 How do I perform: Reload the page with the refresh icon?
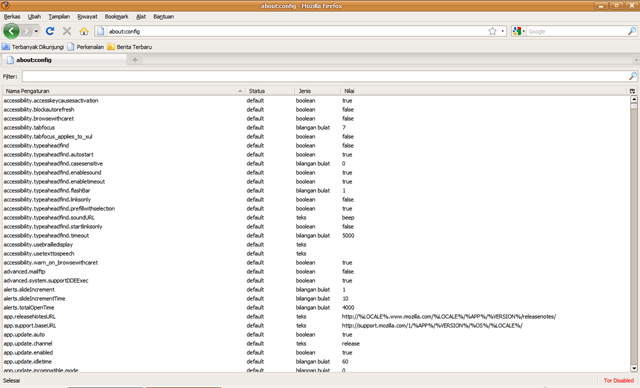pyautogui.click(x=50, y=31)
